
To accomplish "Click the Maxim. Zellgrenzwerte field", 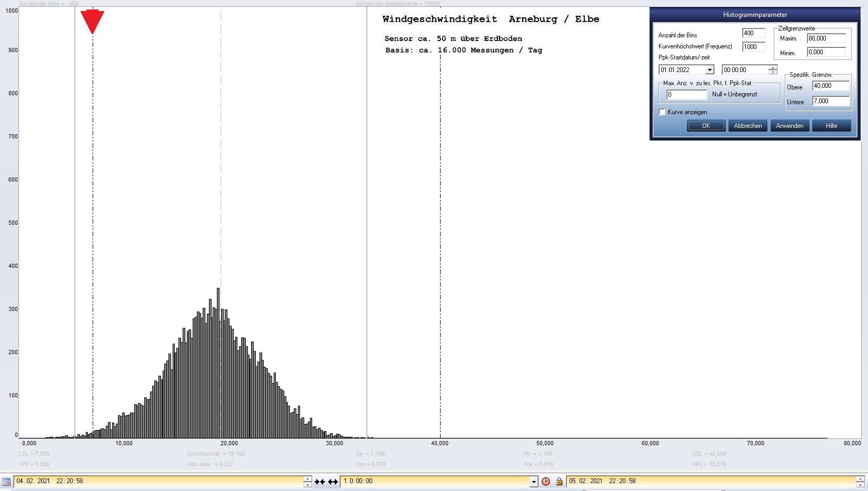I will point(826,38).
